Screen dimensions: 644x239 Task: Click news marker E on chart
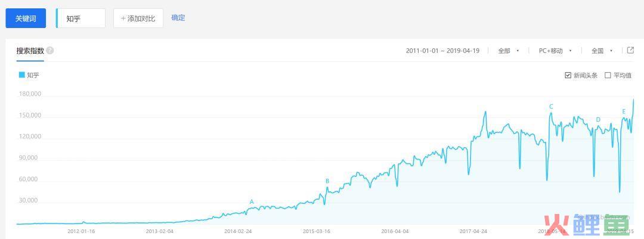click(624, 112)
